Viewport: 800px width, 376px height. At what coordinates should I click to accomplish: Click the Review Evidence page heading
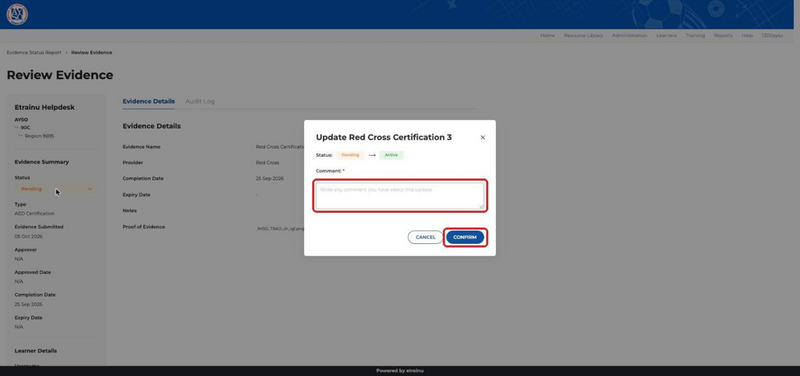click(x=60, y=75)
